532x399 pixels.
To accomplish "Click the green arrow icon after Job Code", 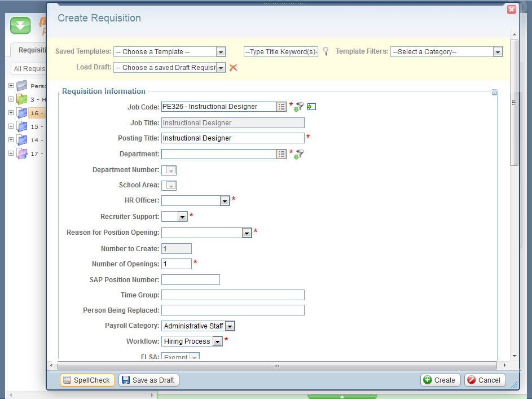I will click(311, 107).
